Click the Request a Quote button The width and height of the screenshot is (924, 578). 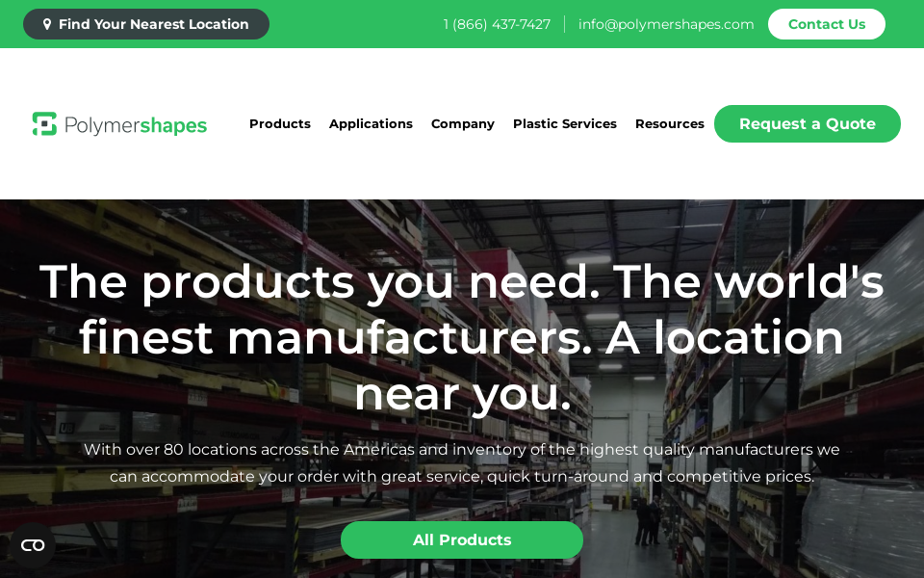(x=808, y=124)
